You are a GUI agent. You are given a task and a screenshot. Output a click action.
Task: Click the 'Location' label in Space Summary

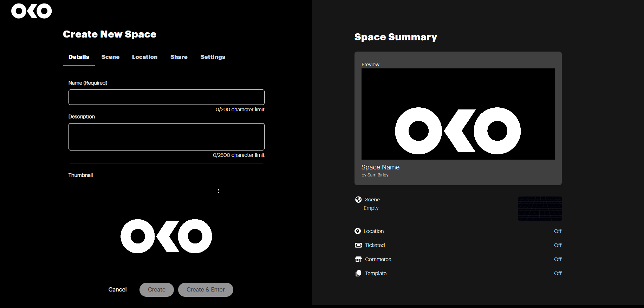[373, 231]
